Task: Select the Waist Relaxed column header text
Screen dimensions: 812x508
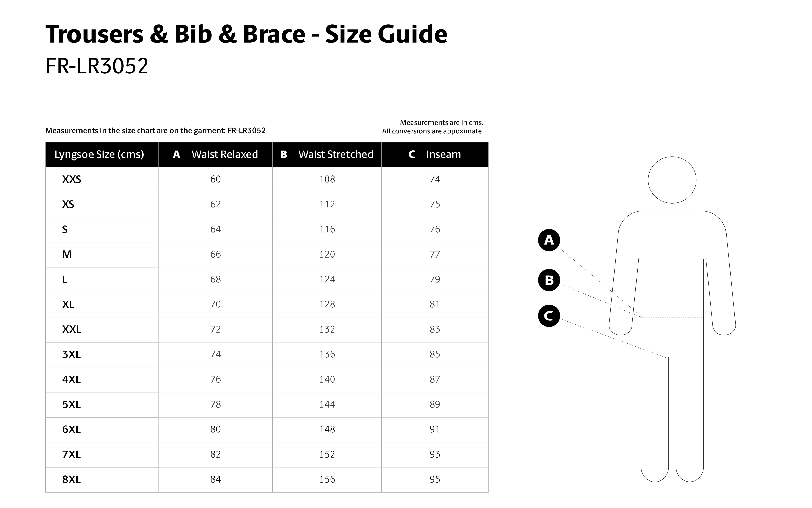Action: pos(224,154)
